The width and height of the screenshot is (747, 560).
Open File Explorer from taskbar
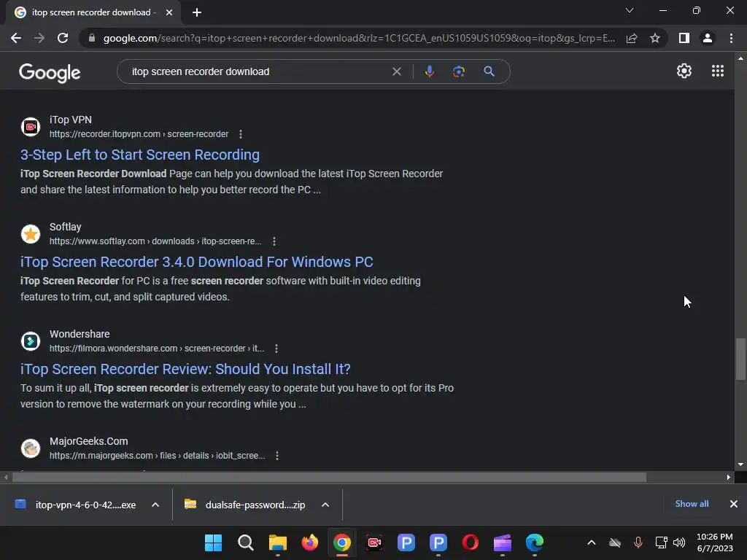coord(278,542)
